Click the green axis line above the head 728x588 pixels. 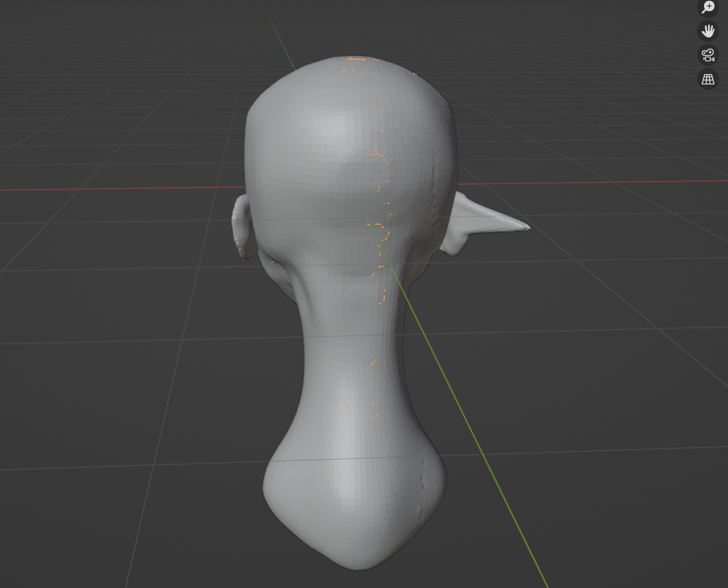click(x=281, y=41)
